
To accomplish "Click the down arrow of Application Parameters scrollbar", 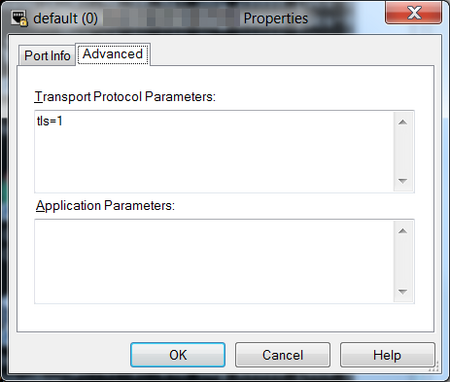I will pyautogui.click(x=403, y=292).
